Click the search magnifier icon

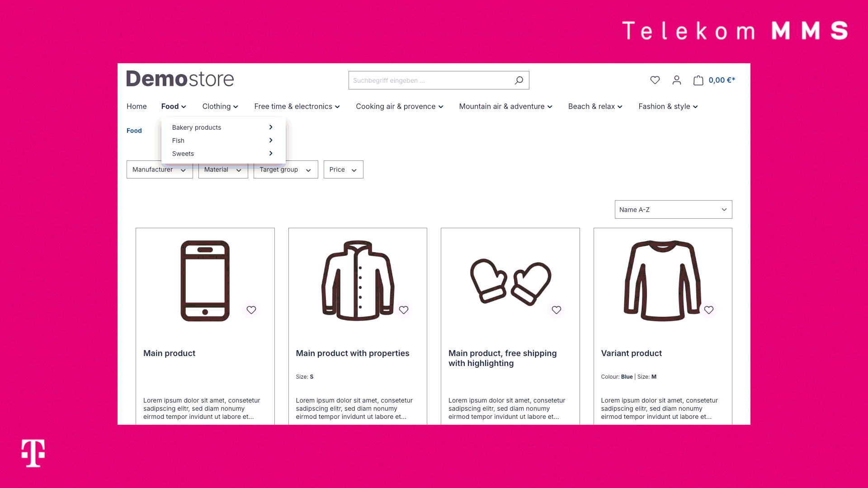518,80
